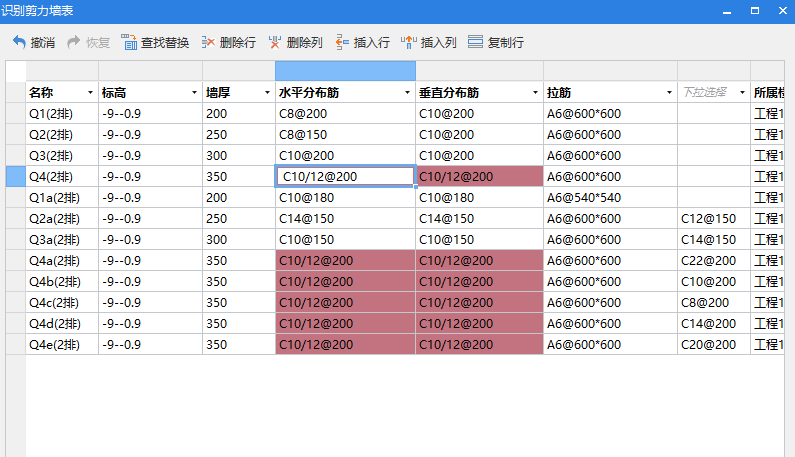Click last-column C10@200 in Q4b row
This screenshot has width=795, height=457.
pyautogui.click(x=714, y=282)
